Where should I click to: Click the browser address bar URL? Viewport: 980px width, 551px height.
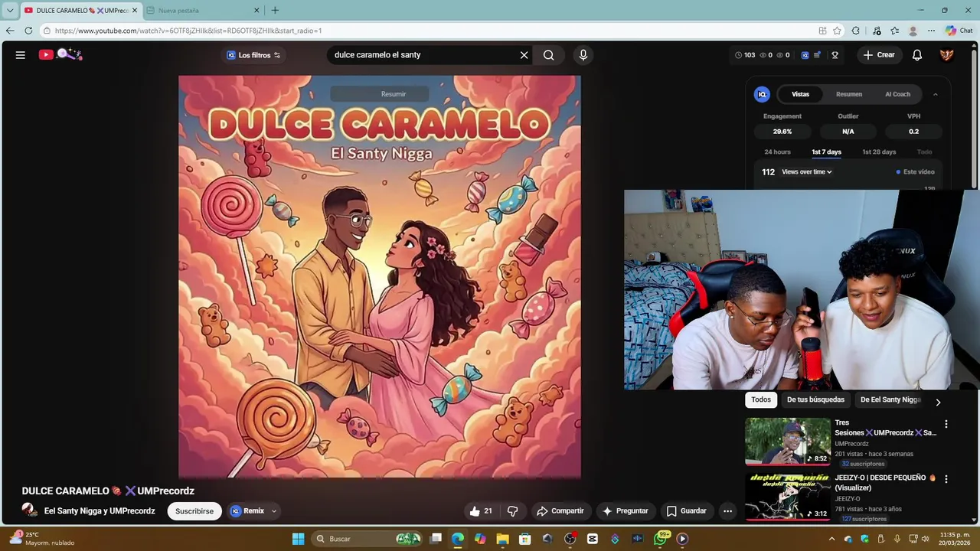[x=188, y=31]
